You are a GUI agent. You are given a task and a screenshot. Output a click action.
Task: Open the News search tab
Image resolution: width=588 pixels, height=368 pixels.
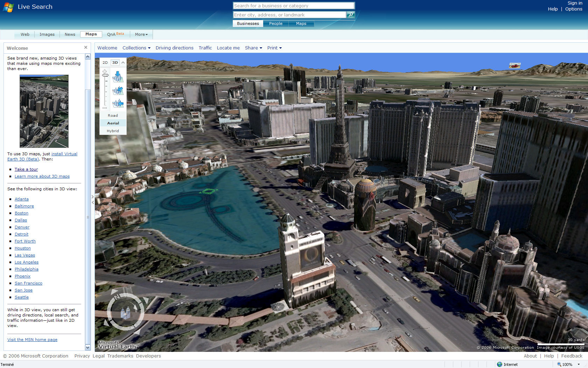point(70,34)
